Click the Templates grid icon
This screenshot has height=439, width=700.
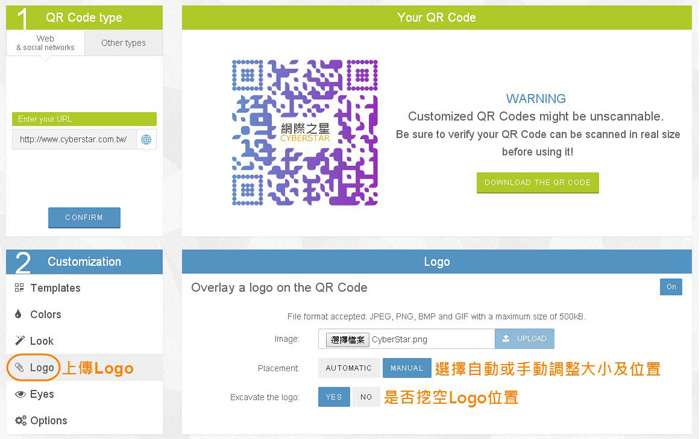coord(19,288)
